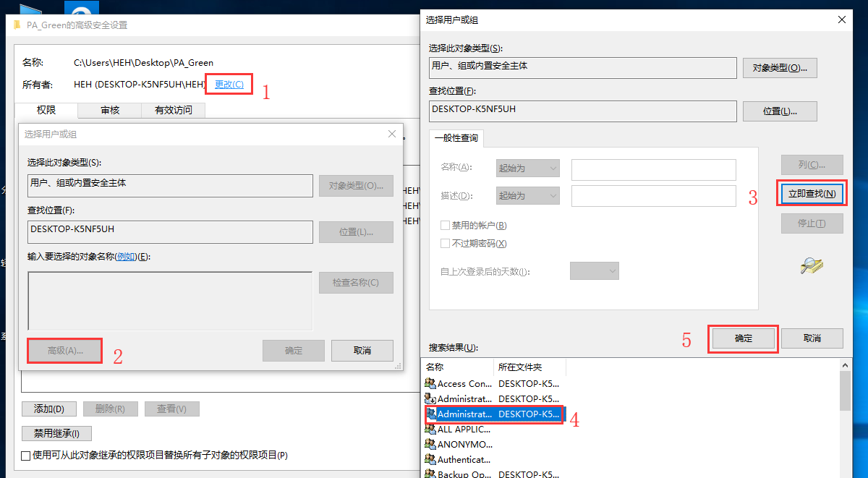Focus the 描述(D) text input field

tap(654, 196)
